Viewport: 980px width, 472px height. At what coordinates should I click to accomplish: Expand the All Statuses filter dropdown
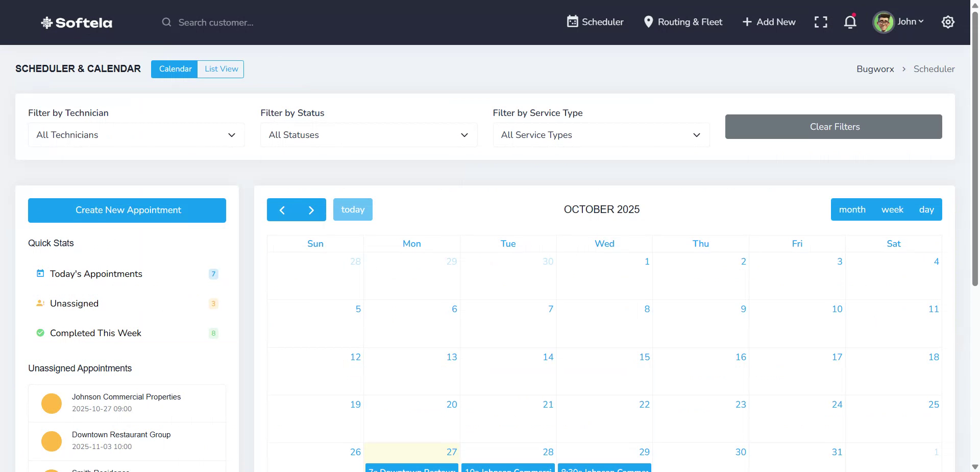coord(369,135)
